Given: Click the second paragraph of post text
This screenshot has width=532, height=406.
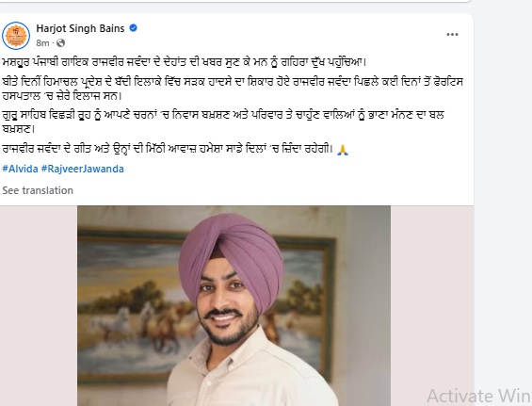Looking at the screenshot, I should click(233, 89).
